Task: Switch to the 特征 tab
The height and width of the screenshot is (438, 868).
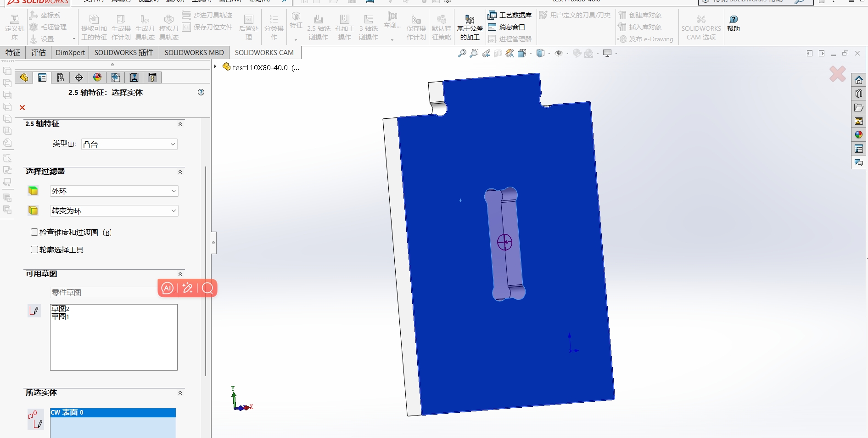Action: tap(13, 52)
